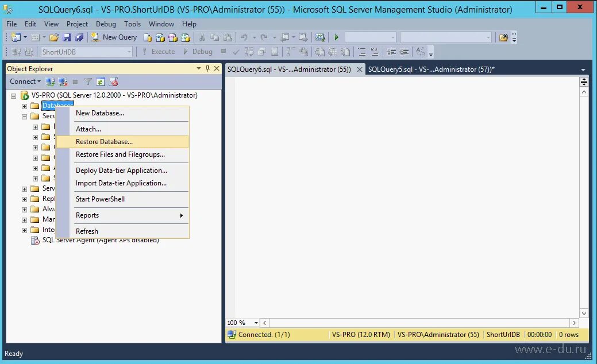This screenshot has height=364, width=597.
Task: Open the New Project toolbar icon
Action: point(16,37)
